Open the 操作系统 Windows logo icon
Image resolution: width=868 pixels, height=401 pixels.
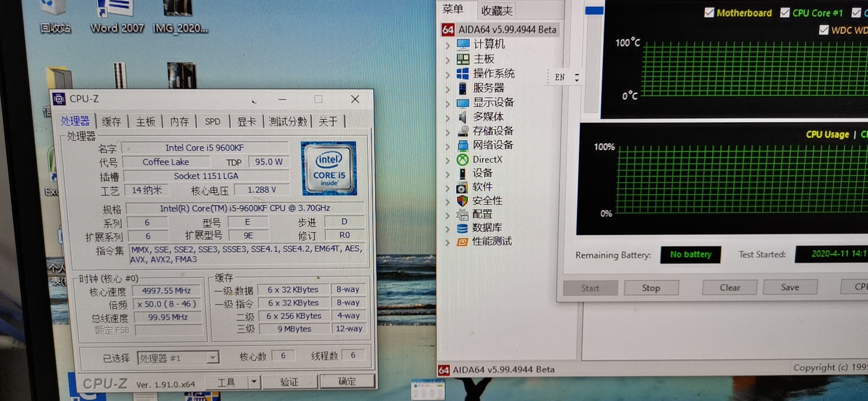coord(462,73)
